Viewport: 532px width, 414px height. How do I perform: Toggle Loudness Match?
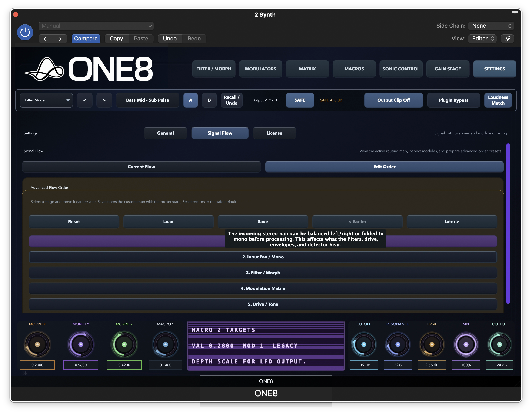point(498,100)
